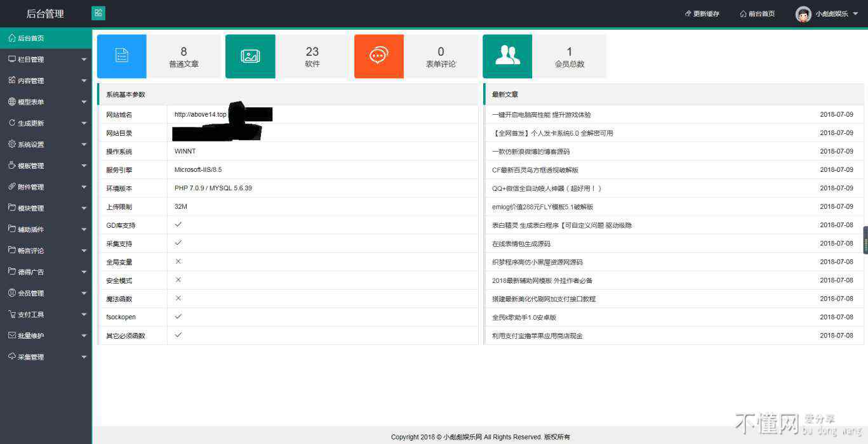
Task: Expand the 会员管理 menu arrow
Action: click(84, 294)
